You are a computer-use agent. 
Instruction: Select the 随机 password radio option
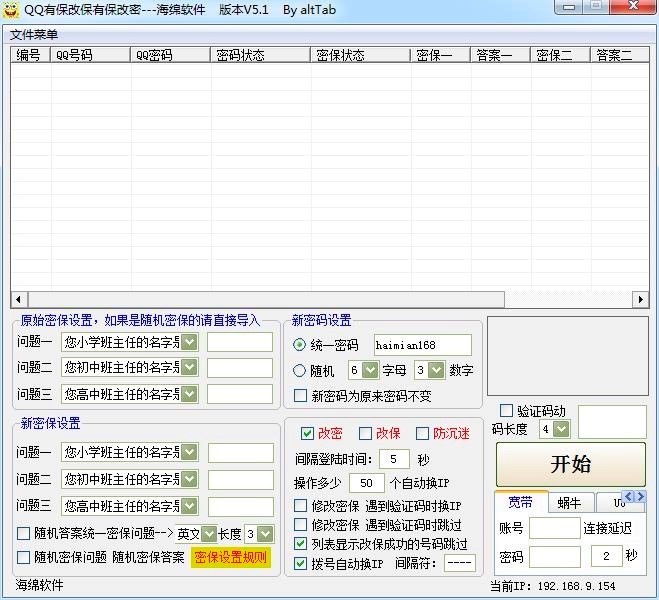coord(300,371)
